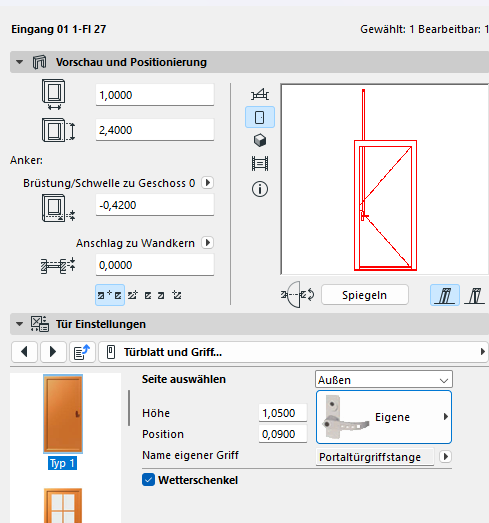Click the Seite auswählen label
Viewport: 489px width, 523px height.
coord(184,379)
